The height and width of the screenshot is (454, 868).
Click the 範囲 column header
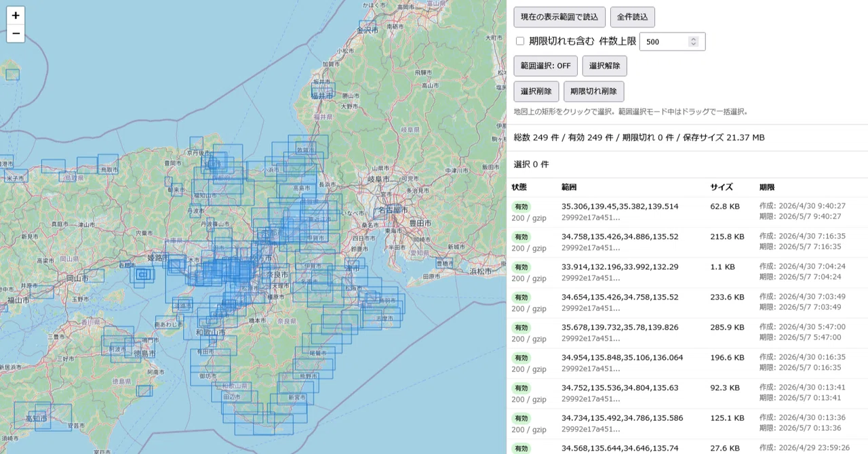tap(569, 187)
